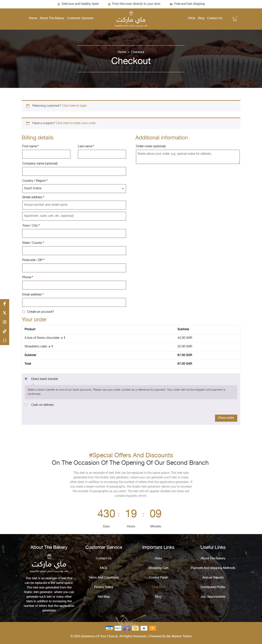Click the Facebook icon in the side bar
262x644 pixels.
click(x=5, y=304)
